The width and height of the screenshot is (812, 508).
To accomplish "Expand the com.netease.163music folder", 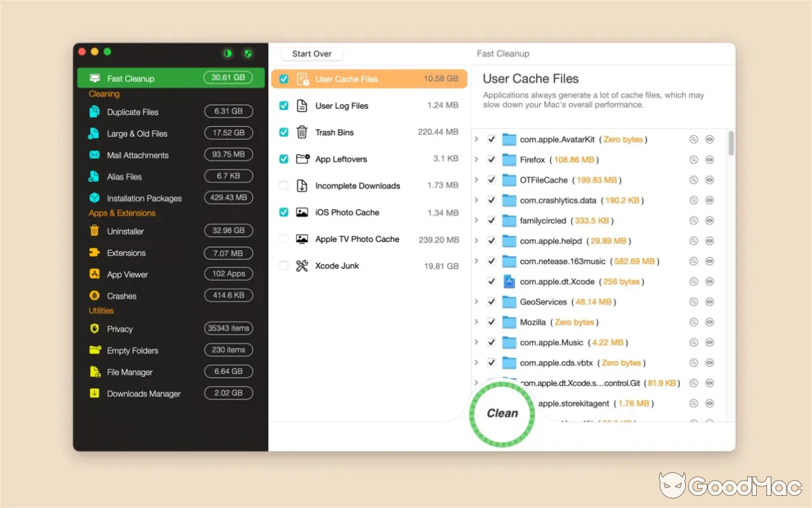I will (478, 261).
